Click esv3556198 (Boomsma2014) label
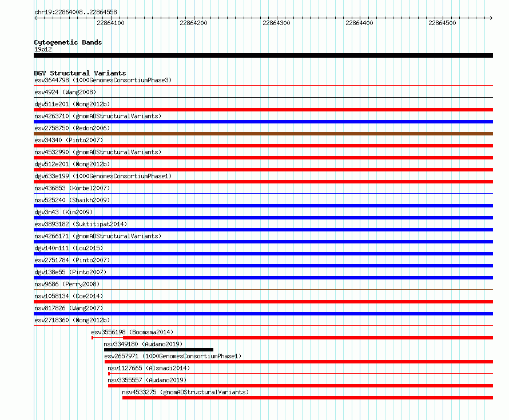Image resolution: width=509 pixels, height=420 pixels. tap(132, 332)
